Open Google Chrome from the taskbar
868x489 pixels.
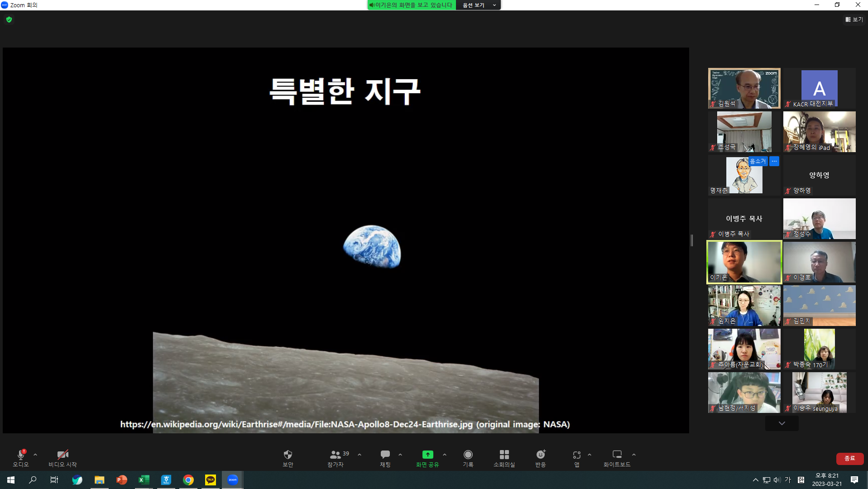(188, 480)
